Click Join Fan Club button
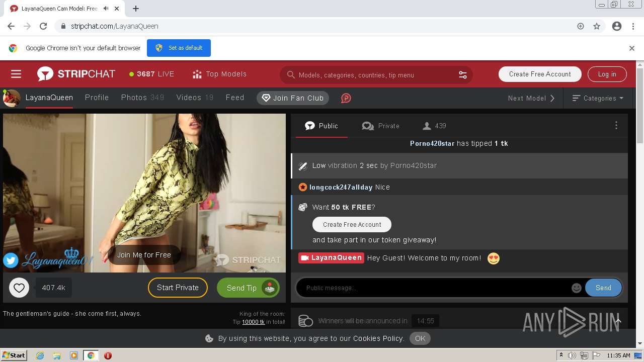644x362 pixels. pyautogui.click(x=293, y=98)
